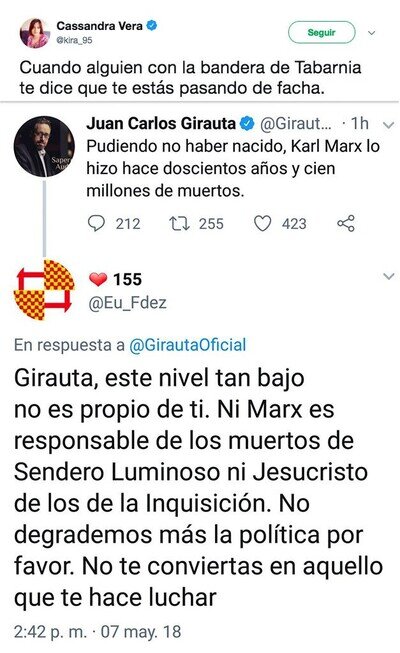Open Juan Carlos Girauta's avatar
The width and height of the screenshot is (400, 653).
pos(44,146)
